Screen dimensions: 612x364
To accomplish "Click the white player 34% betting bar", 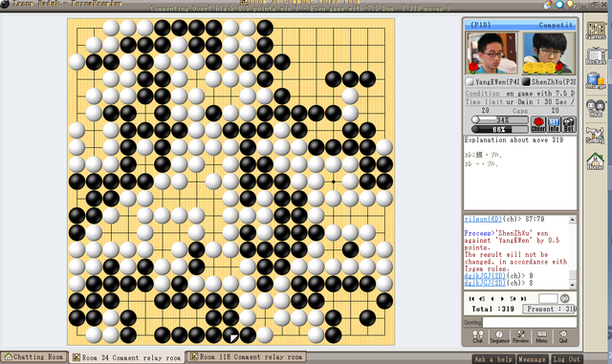I will (499, 119).
